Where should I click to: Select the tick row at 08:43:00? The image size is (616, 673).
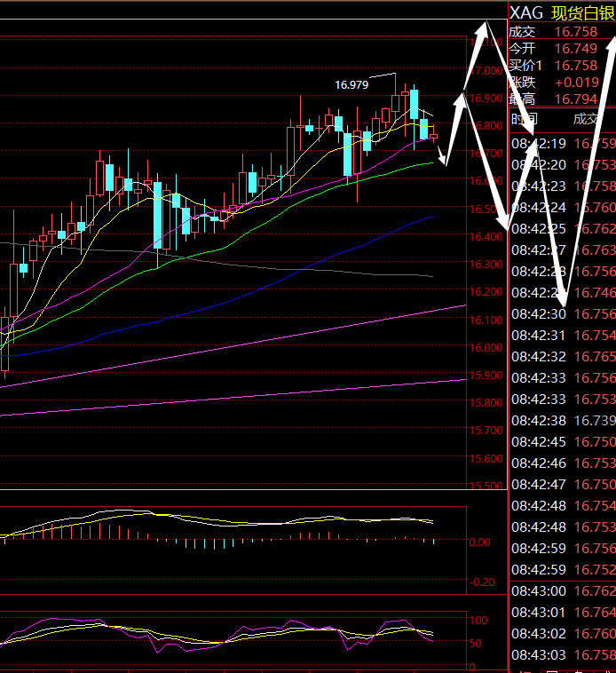point(563,591)
